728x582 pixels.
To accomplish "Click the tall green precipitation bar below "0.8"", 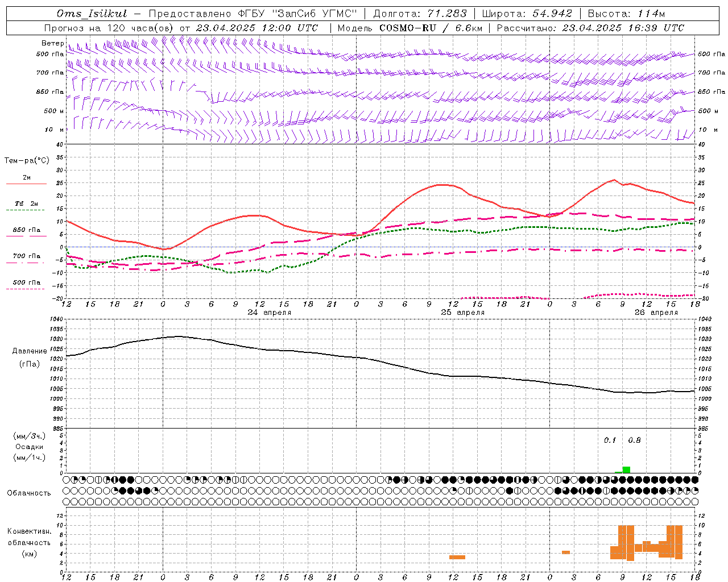I will (x=626, y=469).
